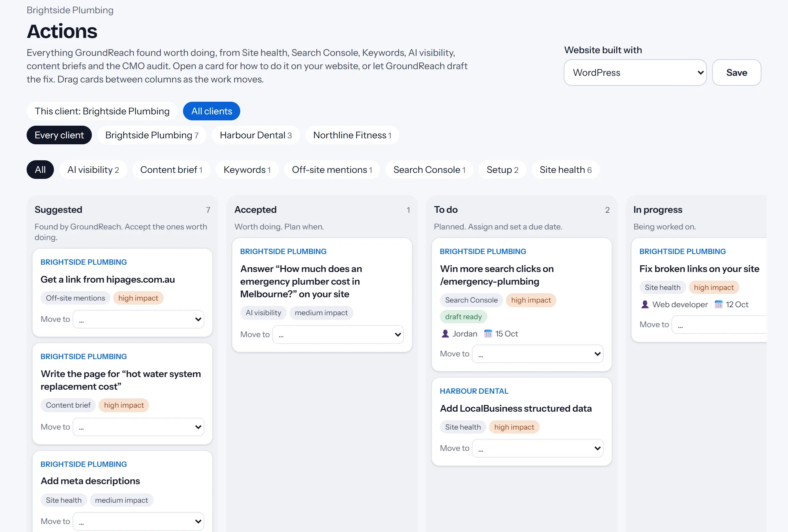
Task: Filter actions by Site health chip
Action: [565, 170]
